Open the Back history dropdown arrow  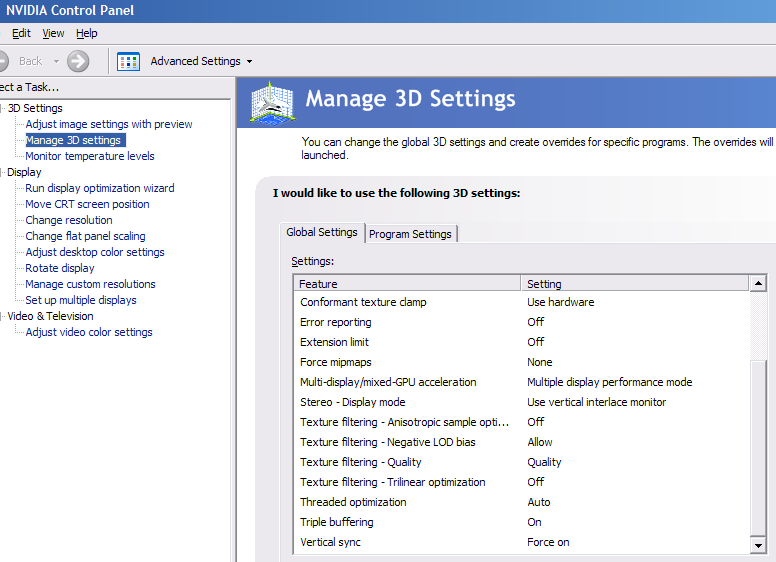click(56, 61)
